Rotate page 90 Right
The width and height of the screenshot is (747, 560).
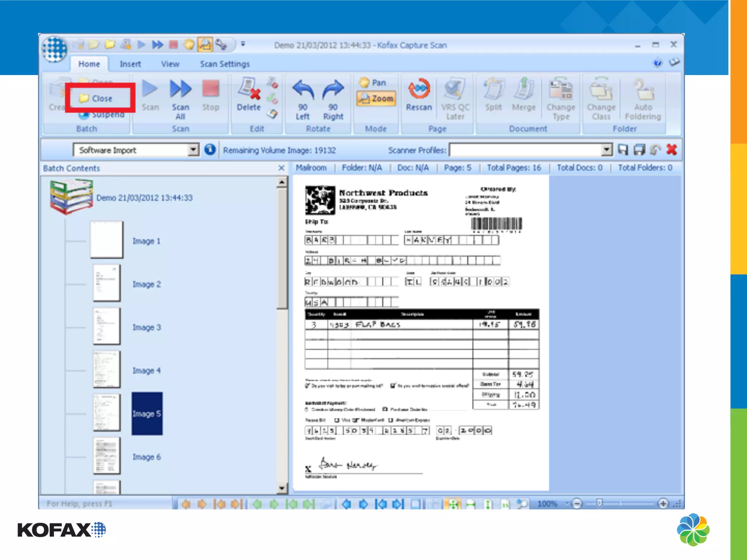point(333,90)
